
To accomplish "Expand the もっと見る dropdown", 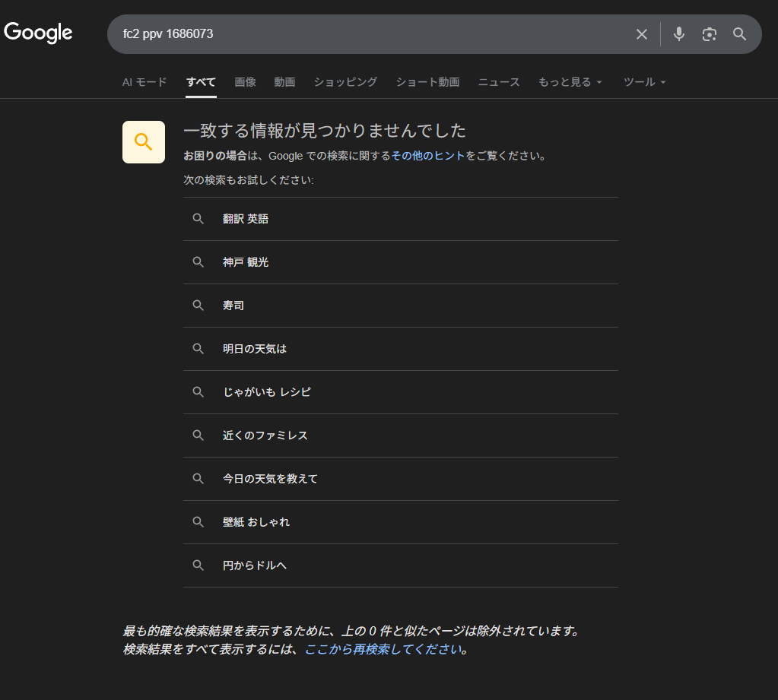I will [570, 82].
